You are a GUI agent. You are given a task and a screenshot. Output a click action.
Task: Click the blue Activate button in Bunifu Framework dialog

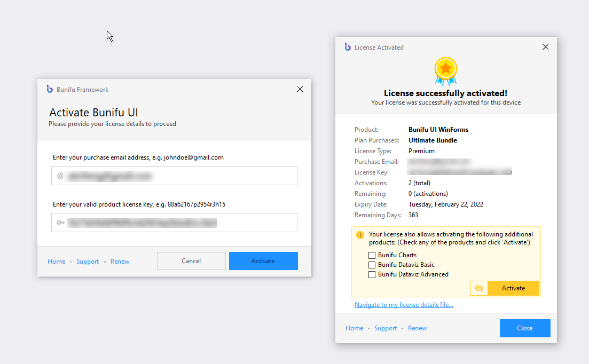[263, 261]
